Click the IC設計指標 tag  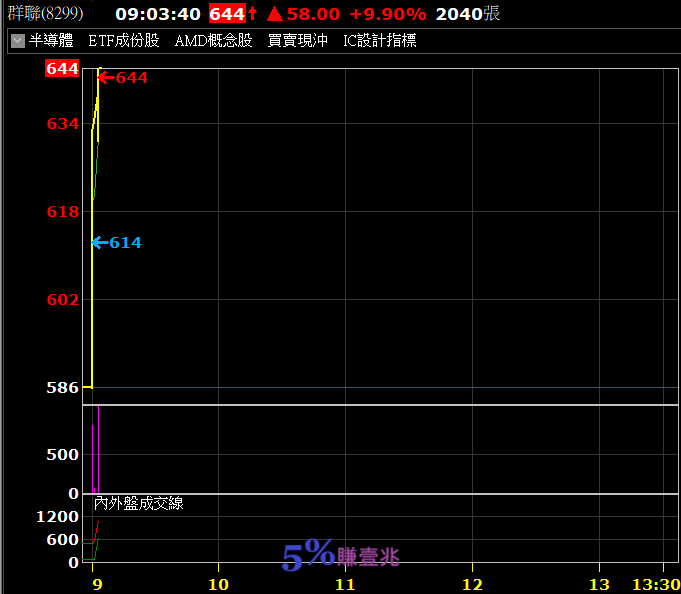click(x=380, y=41)
